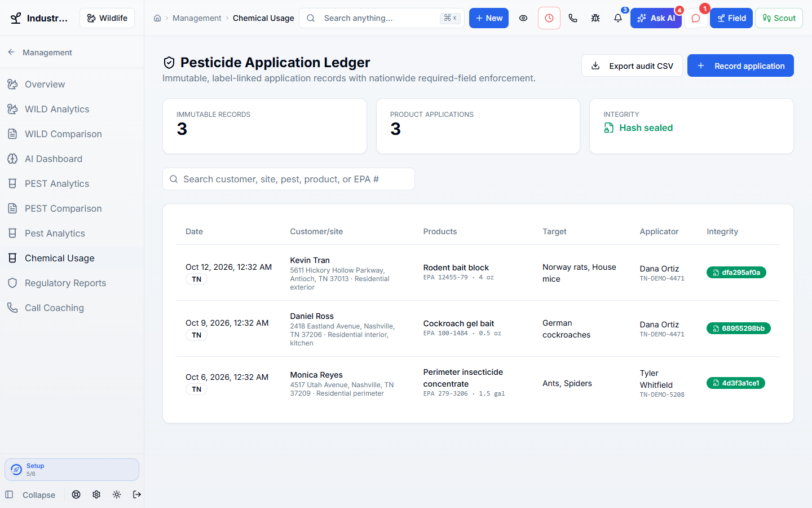Click the log out icon
The height and width of the screenshot is (508, 812).
pos(137,494)
